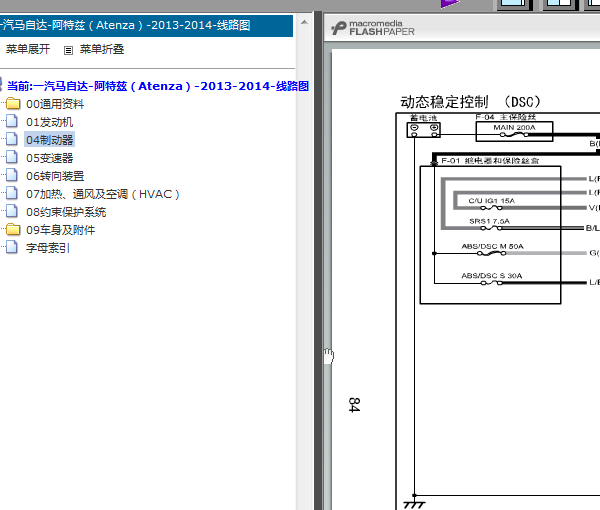Click the sidebar scroll-up arrow
This screenshot has height=510, width=600.
(304, 23)
